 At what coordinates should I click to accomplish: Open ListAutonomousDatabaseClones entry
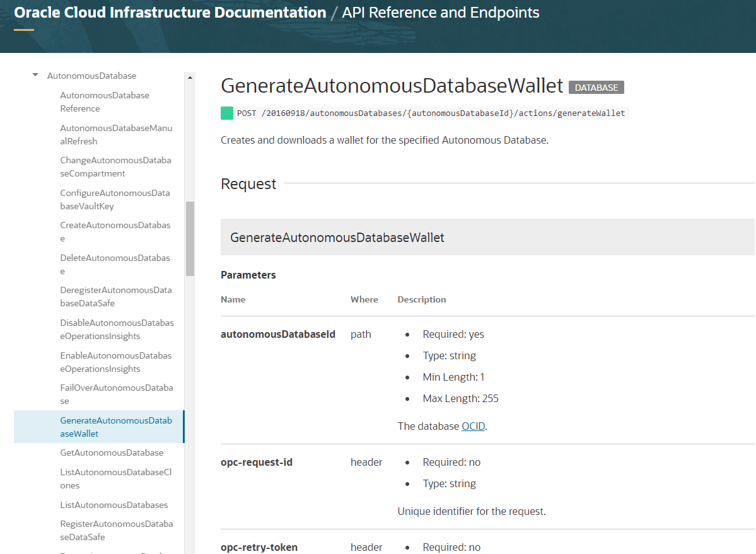click(x=116, y=479)
